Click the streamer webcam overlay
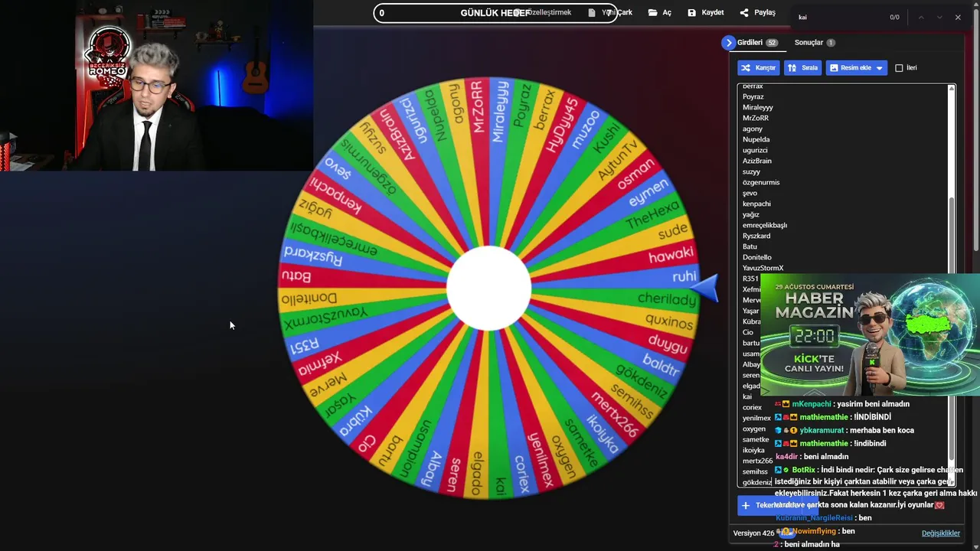This screenshot has height=551, width=980. [x=156, y=85]
